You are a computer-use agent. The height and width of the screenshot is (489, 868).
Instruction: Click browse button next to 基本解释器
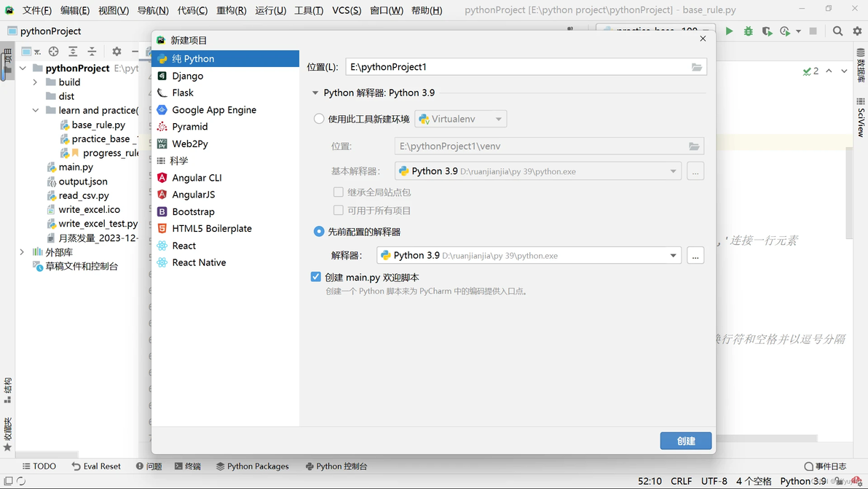(695, 171)
